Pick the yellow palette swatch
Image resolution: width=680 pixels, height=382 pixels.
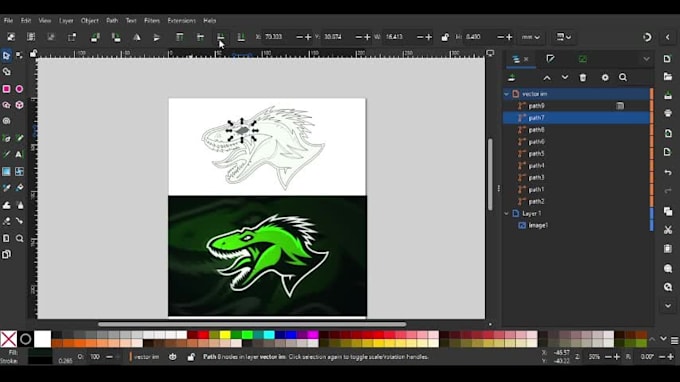coord(225,335)
